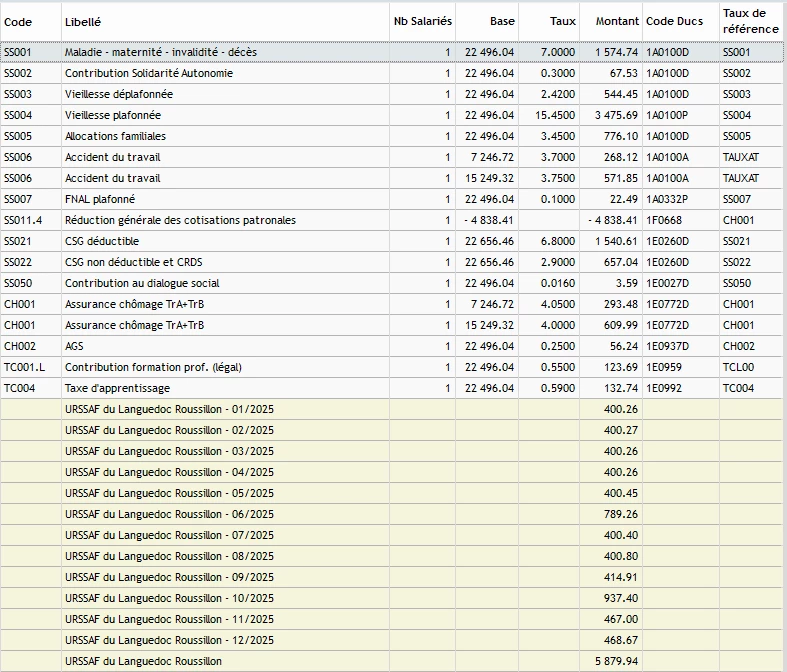Select URSSAF du Languedoc Roussillon - 01/2025
The height and width of the screenshot is (672, 787).
(391, 410)
